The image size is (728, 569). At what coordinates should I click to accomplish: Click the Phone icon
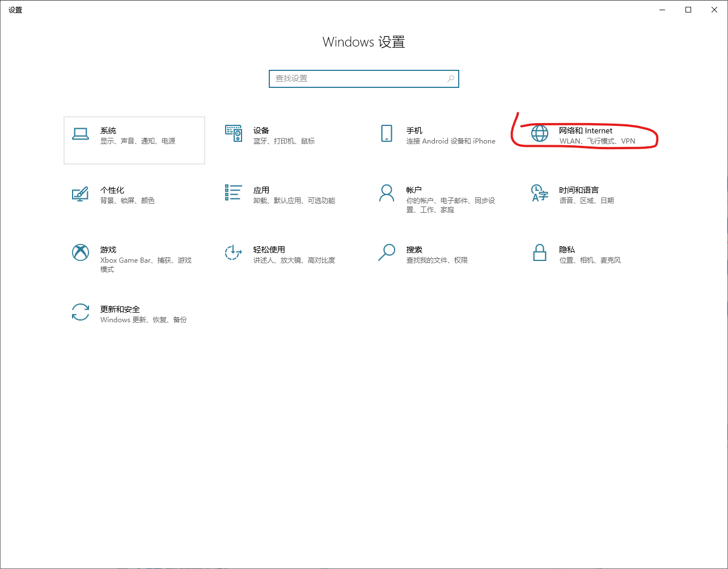pos(387,134)
